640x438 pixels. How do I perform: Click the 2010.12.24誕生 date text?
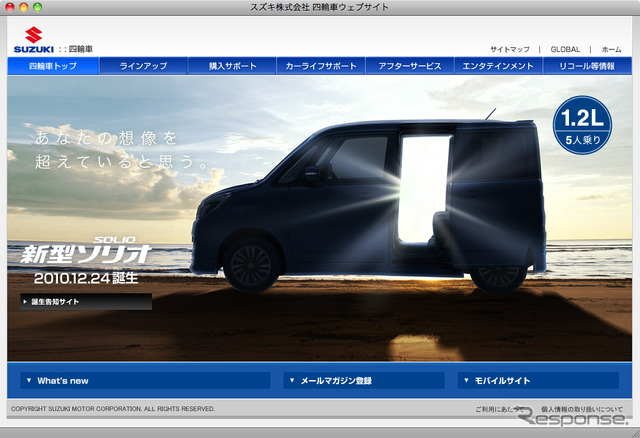(86, 278)
